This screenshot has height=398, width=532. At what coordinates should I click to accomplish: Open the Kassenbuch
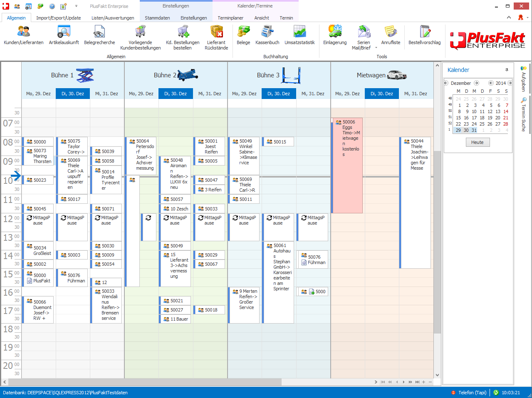267,35
